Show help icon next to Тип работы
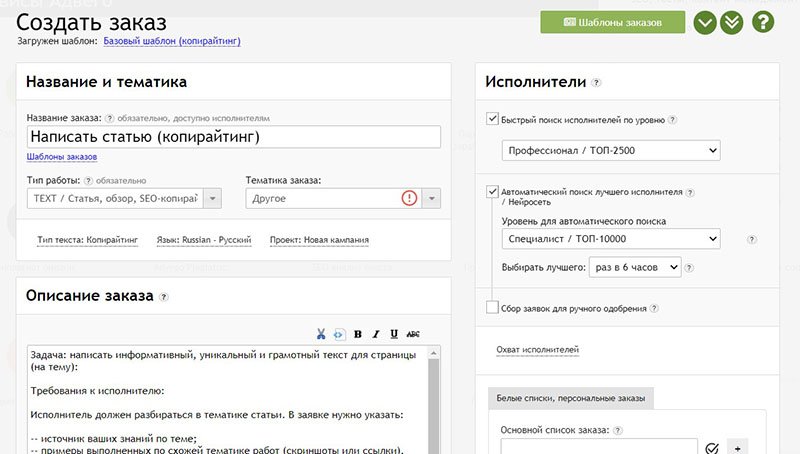 88,181
